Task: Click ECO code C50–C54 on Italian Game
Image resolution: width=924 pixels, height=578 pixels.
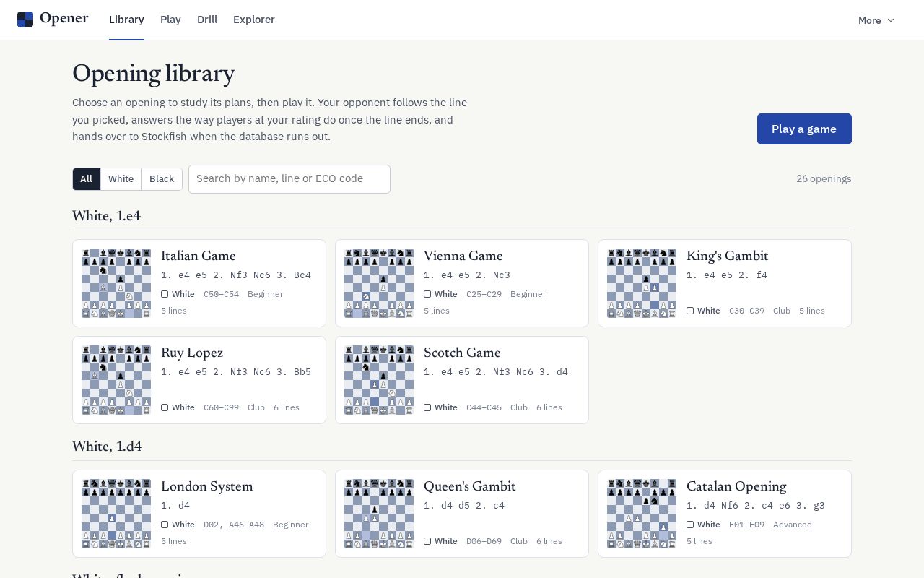Action: tap(221, 294)
